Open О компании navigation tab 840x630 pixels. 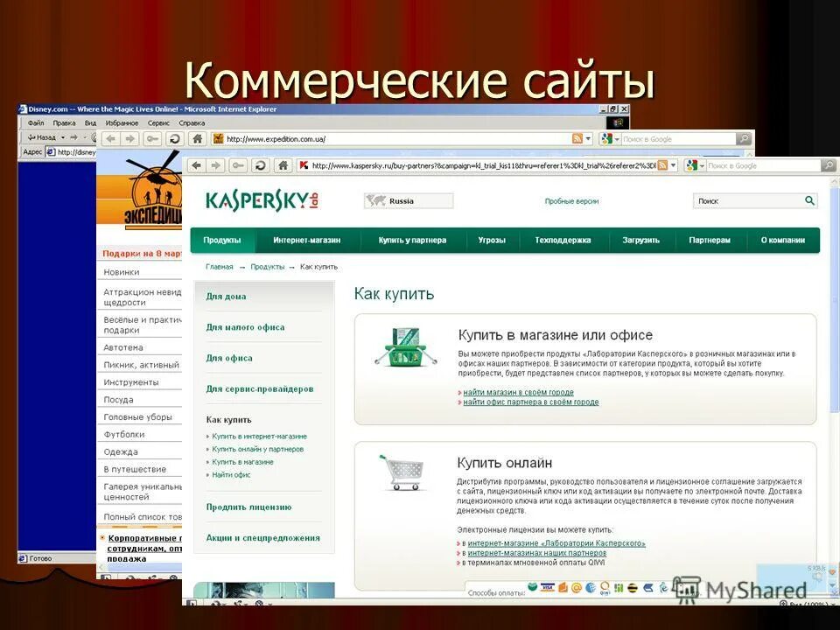coord(783,240)
